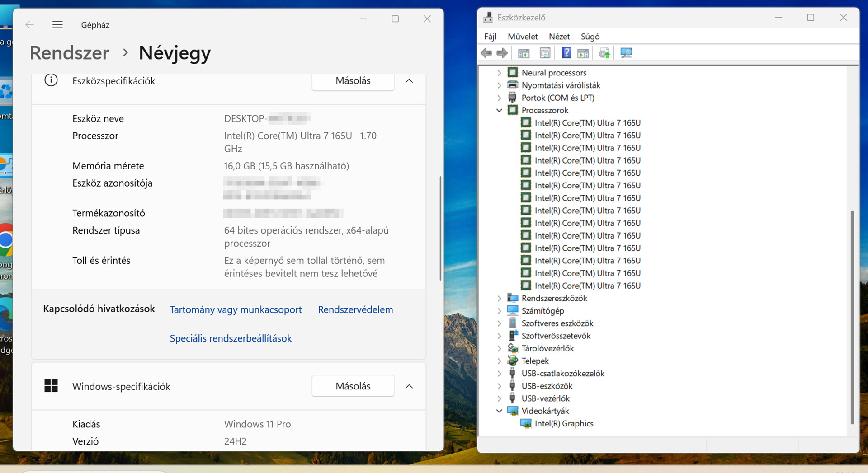The image size is (868, 473).
Task: Go back in the Settings window
Action: tap(30, 25)
